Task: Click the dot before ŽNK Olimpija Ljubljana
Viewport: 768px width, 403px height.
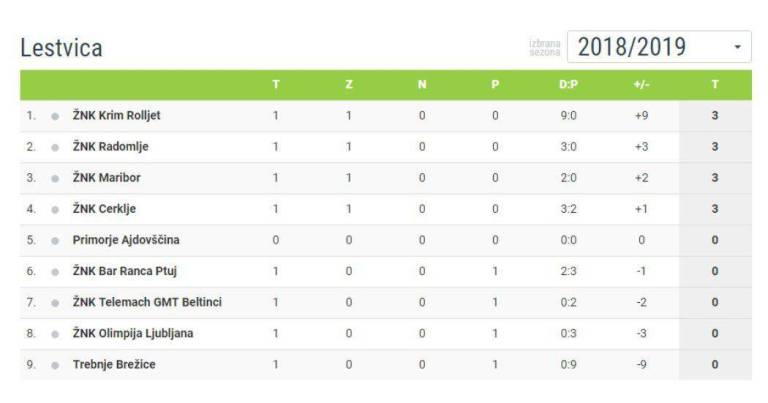Action: pyautogui.click(x=55, y=334)
